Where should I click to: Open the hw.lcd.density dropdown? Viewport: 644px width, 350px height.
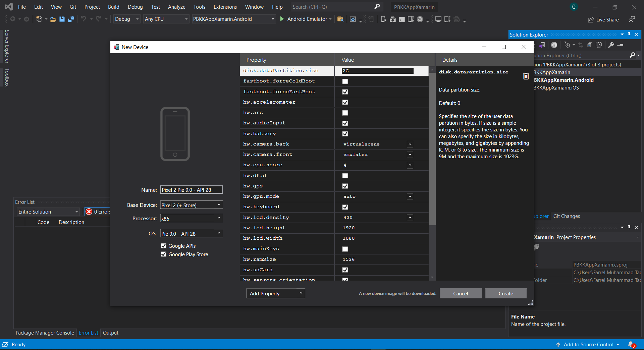(x=410, y=218)
